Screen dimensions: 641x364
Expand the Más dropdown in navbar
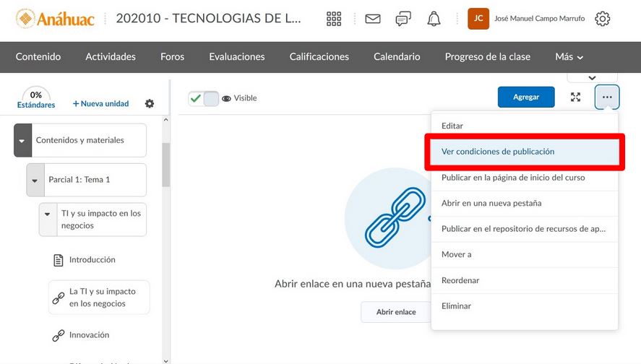(569, 57)
